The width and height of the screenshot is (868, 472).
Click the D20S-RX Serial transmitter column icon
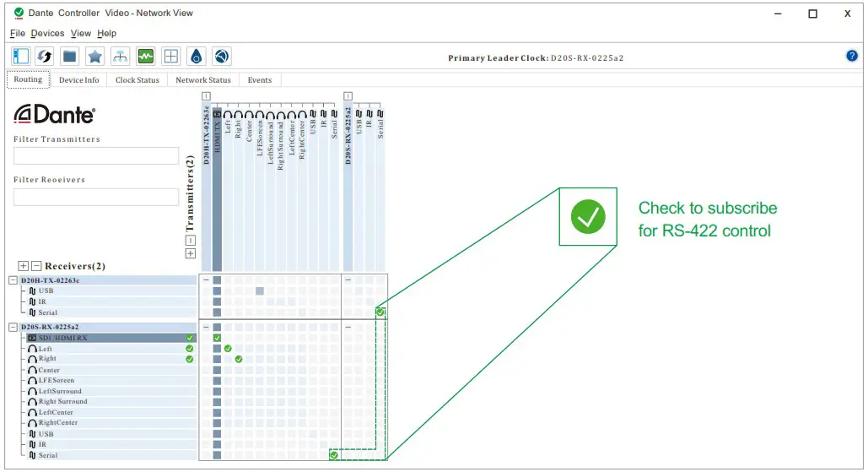[380, 114]
